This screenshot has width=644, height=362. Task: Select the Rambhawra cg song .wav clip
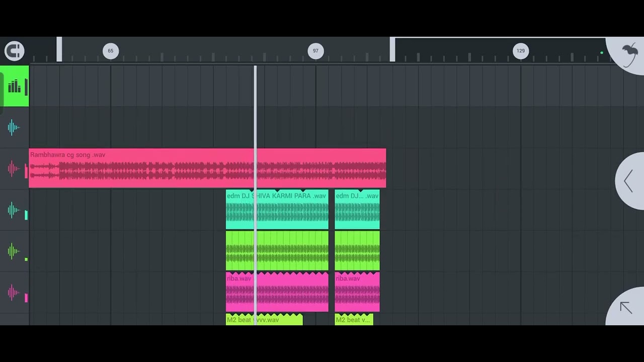(x=207, y=168)
